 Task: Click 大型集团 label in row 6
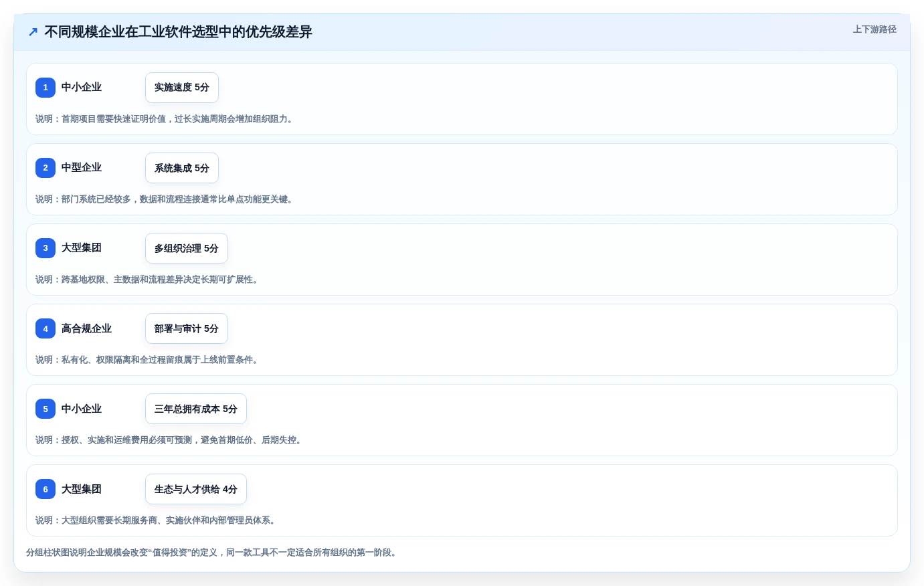coord(82,489)
